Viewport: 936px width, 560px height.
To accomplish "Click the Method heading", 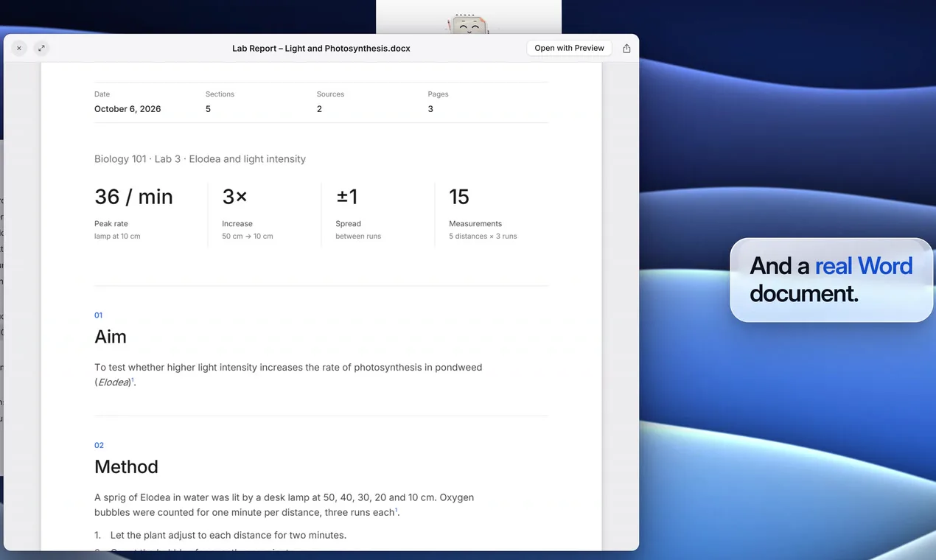I will coord(126,467).
